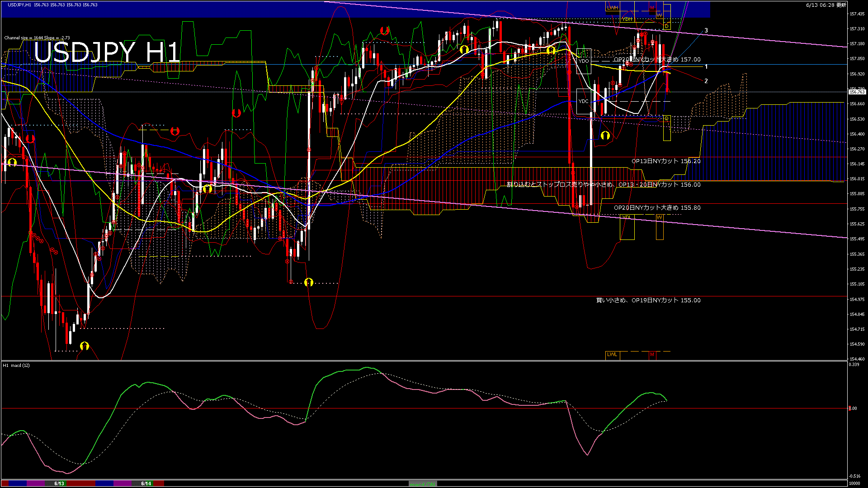
Task: Select the yellow up arrow at the 154.590 low
Action: tap(84, 346)
